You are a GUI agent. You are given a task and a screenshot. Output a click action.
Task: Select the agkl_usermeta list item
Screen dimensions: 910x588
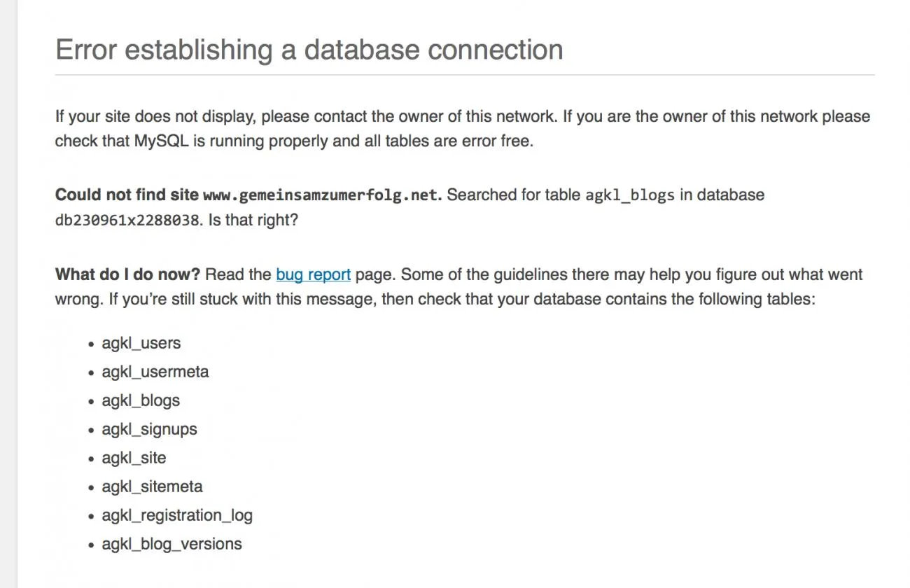click(155, 372)
